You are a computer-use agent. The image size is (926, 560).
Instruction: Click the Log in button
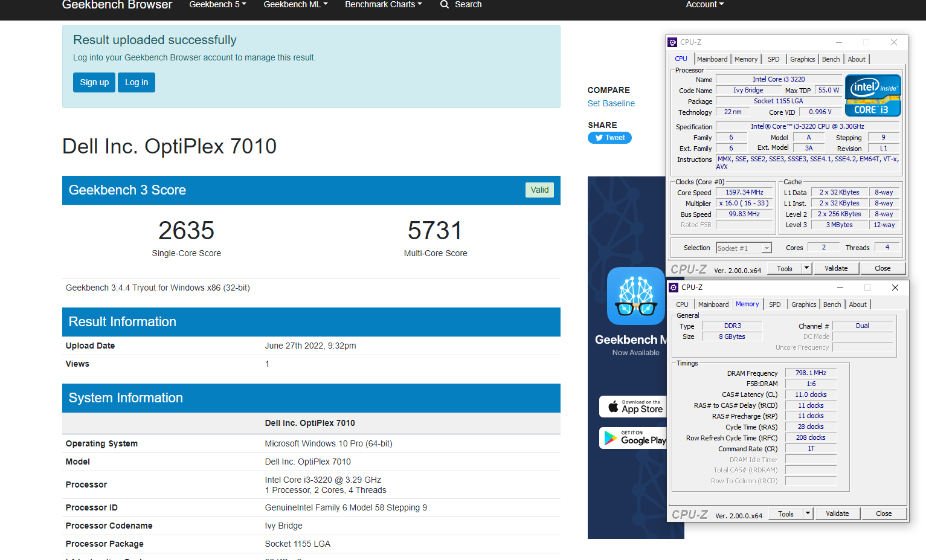137,82
